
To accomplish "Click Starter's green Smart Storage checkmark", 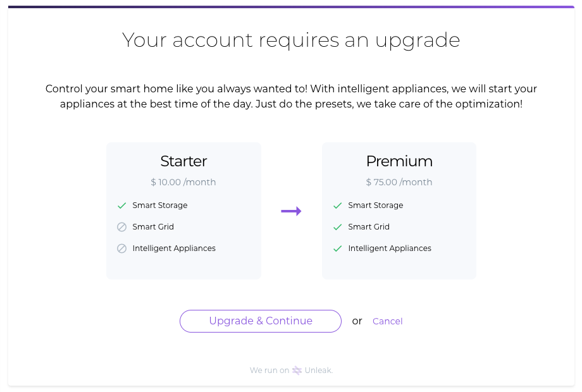I will pyautogui.click(x=122, y=205).
